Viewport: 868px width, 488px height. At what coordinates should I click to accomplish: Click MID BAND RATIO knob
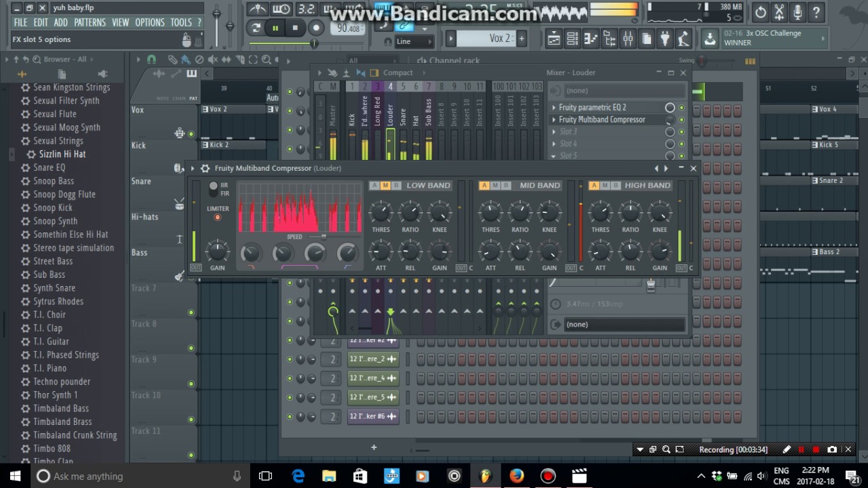pos(520,212)
